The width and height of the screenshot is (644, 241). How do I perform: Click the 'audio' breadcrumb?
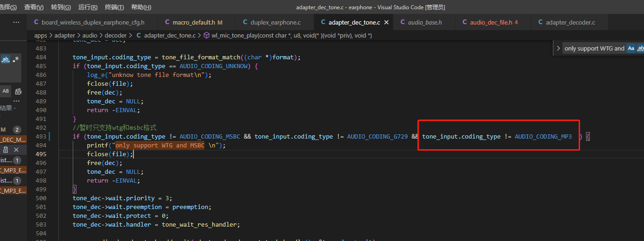click(90, 35)
